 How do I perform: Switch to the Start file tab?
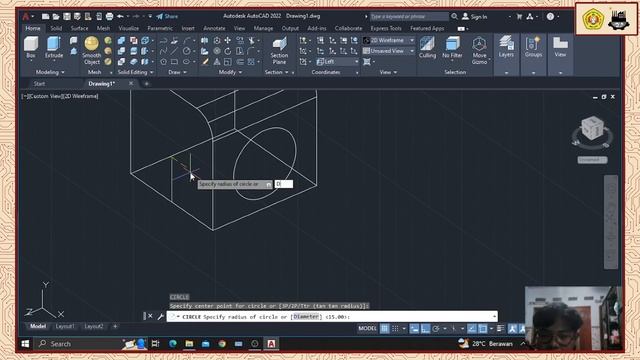click(40, 84)
